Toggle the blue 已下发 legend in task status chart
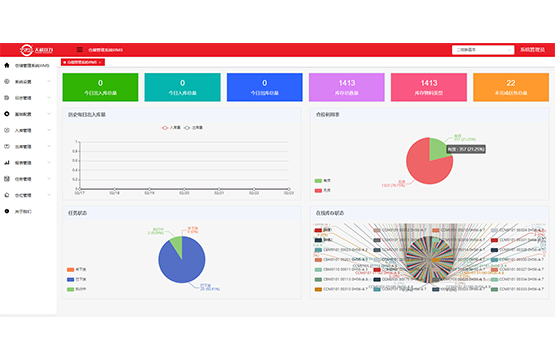555x360 pixels. point(76,279)
